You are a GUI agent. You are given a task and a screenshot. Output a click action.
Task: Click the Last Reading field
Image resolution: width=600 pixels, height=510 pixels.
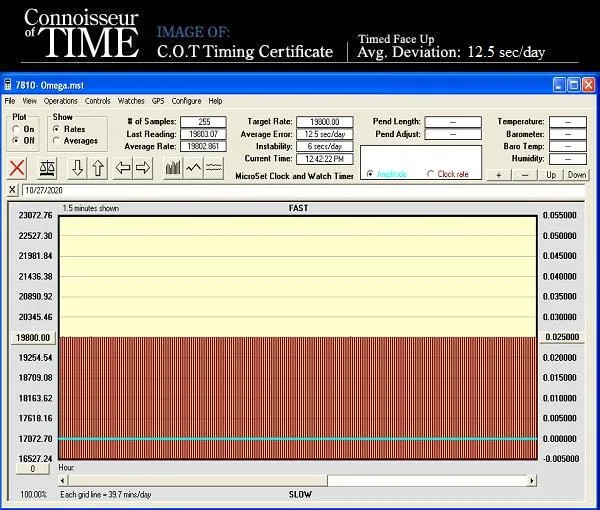[203, 134]
